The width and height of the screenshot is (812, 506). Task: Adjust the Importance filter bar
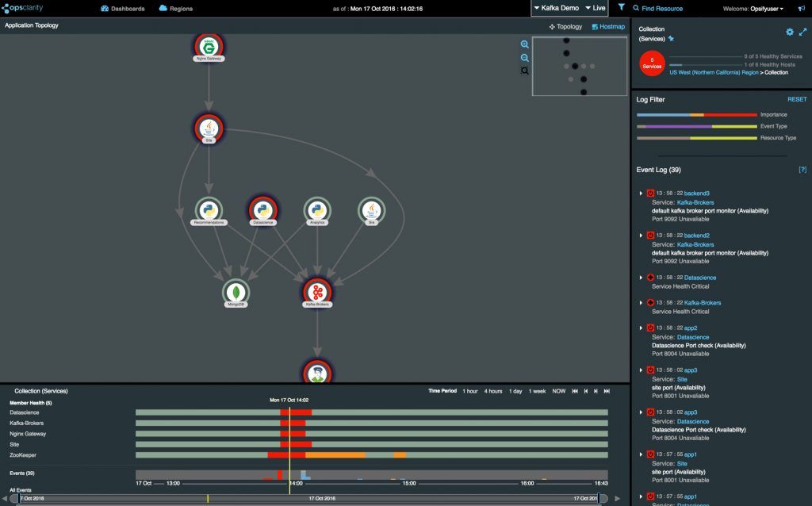[696, 114]
